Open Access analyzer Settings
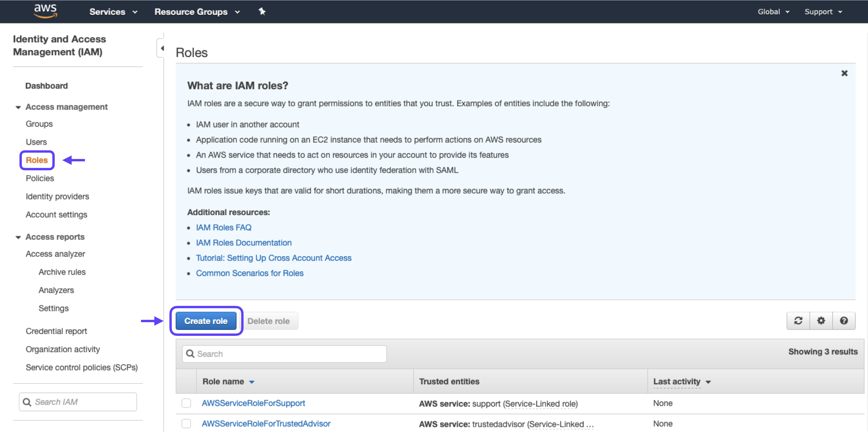Image resolution: width=868 pixels, height=438 pixels. pyautogui.click(x=54, y=308)
